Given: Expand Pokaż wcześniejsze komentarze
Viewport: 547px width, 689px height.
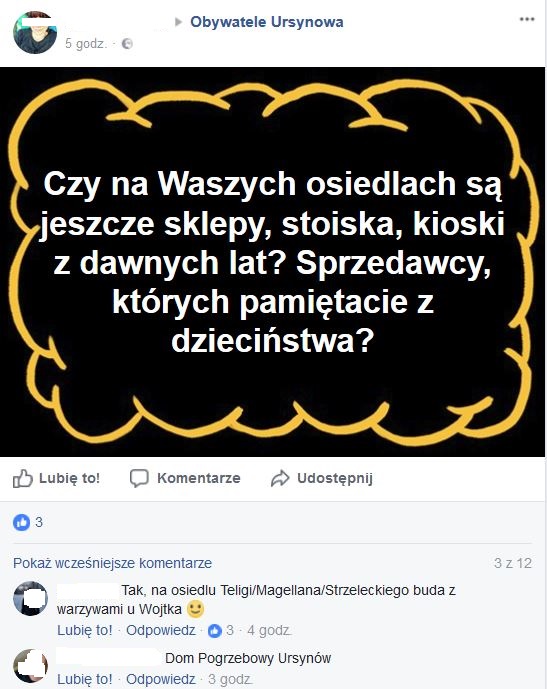Looking at the screenshot, I should pyautogui.click(x=112, y=563).
